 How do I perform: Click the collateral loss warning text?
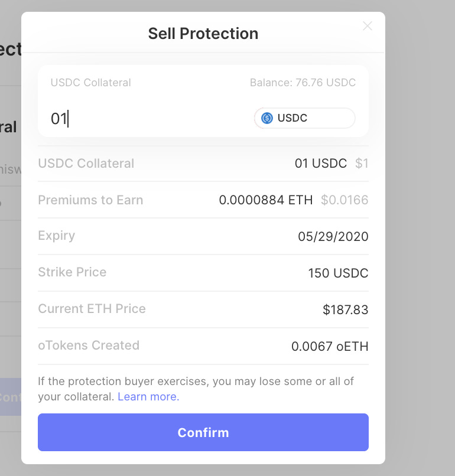click(x=195, y=382)
